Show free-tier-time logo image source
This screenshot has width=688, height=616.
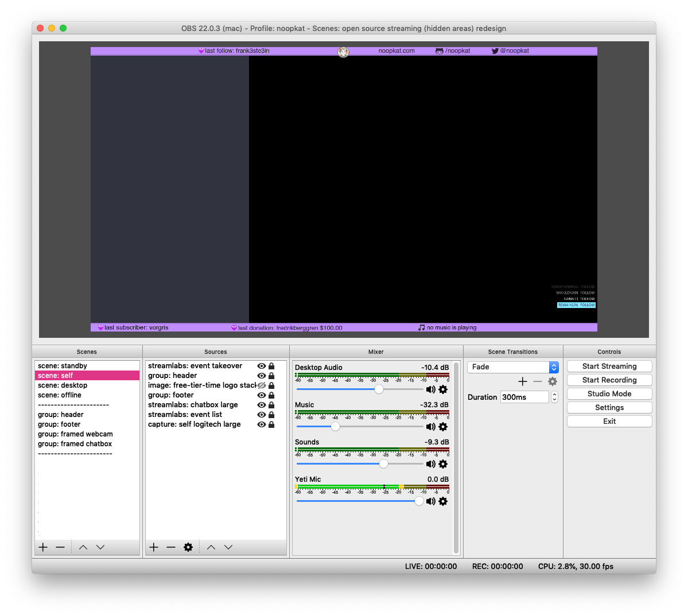pos(262,385)
